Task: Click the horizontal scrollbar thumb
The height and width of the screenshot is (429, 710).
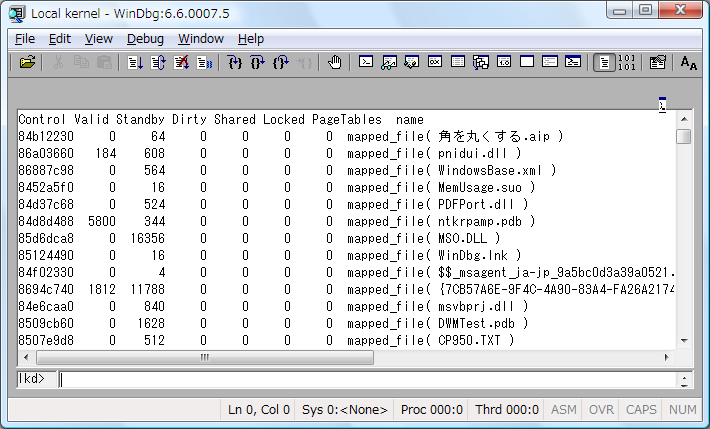Action: click(205, 357)
